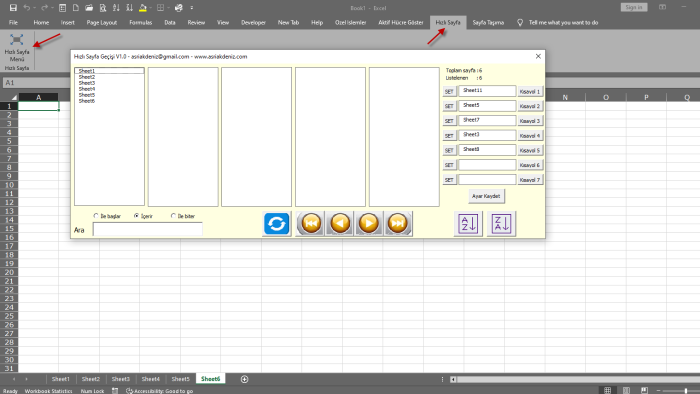
Task: Click Workbook Statistics in status bar
Action: [x=48, y=391]
